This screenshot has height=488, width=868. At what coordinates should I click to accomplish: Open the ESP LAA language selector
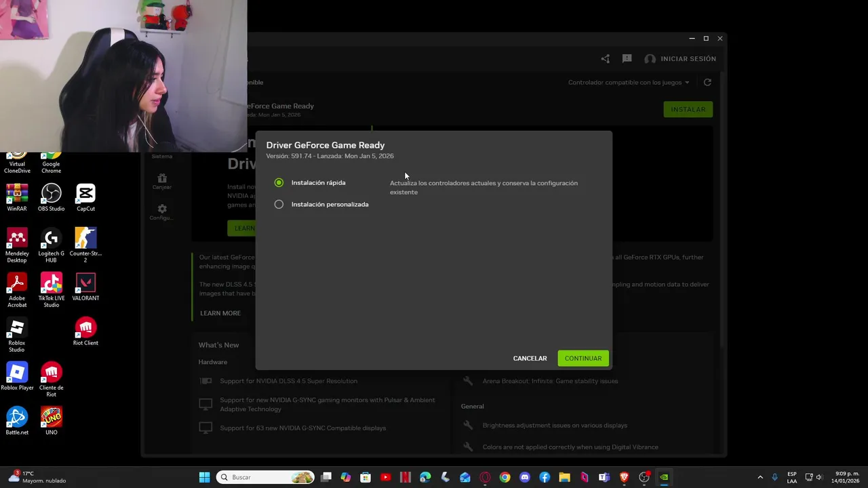pyautogui.click(x=792, y=477)
